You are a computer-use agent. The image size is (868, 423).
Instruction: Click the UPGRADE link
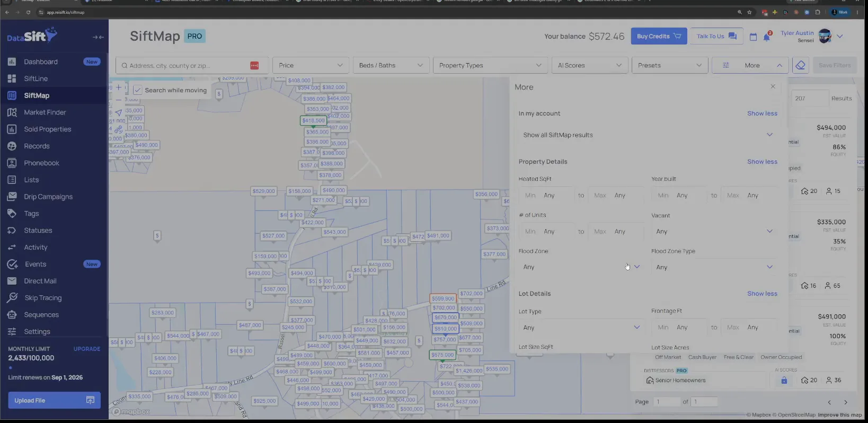87,349
